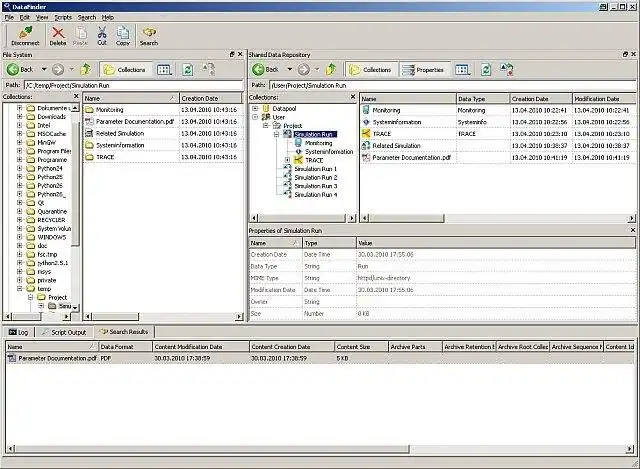640x469 pixels.
Task: Open the Scripts menu
Action: 63,17
